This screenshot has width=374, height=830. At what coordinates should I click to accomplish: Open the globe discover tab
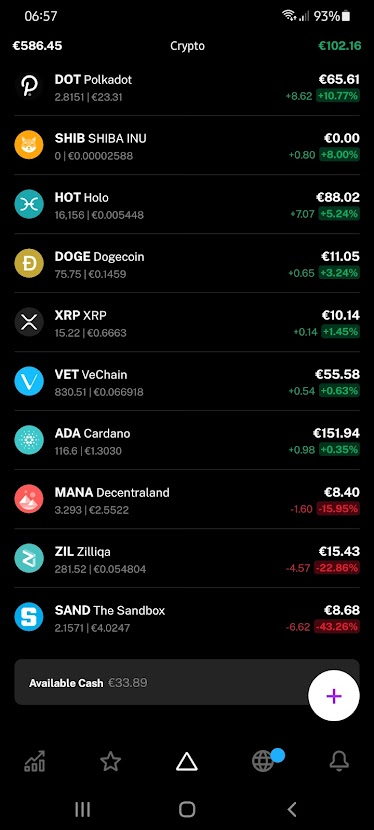262,762
